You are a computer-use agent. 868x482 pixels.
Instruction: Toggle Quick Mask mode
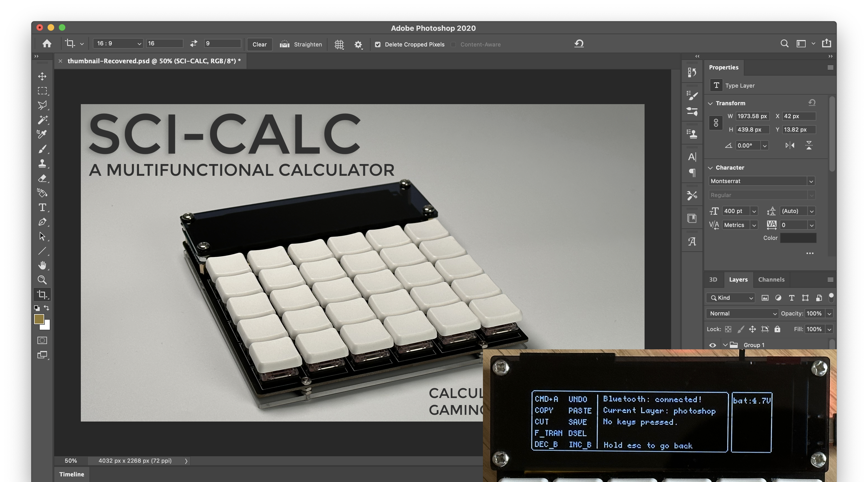click(42, 340)
